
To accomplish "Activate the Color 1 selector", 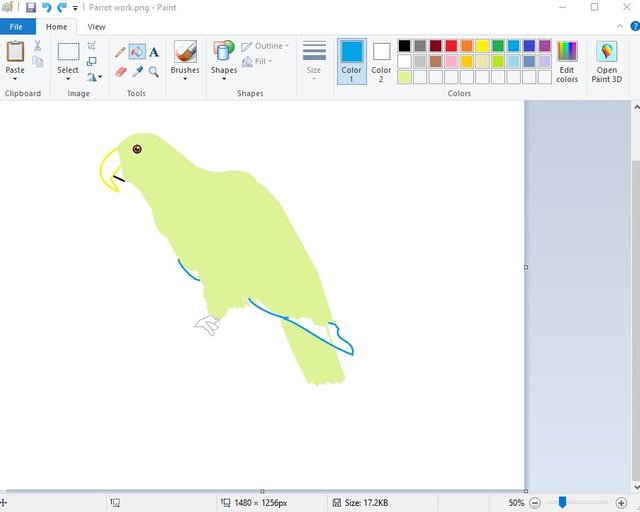I will click(351, 60).
